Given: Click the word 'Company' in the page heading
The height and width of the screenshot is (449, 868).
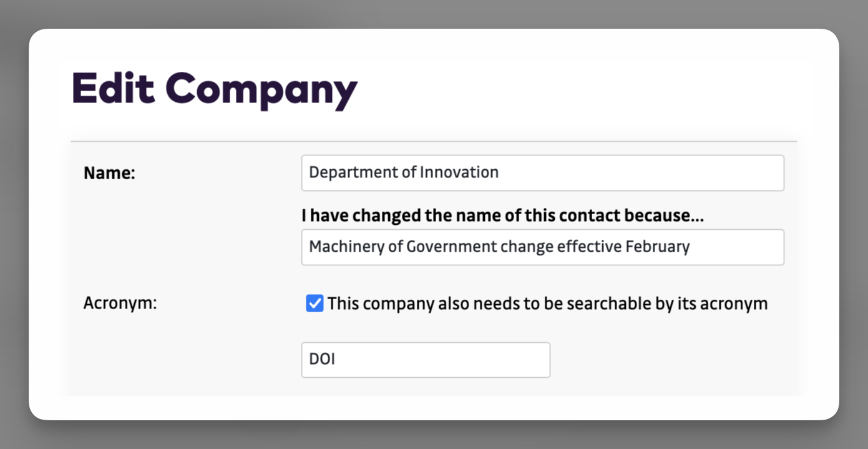Looking at the screenshot, I should click(x=261, y=89).
